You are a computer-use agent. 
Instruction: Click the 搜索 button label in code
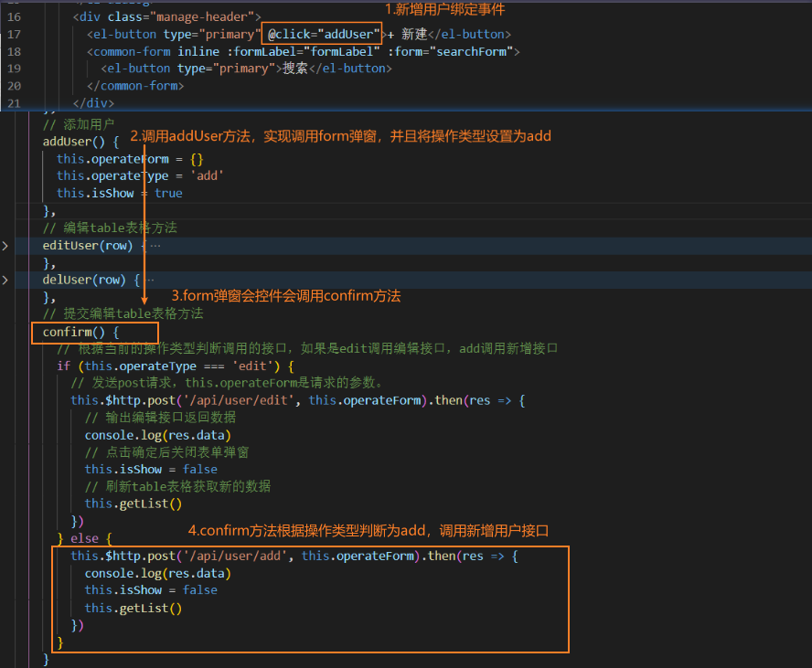pyautogui.click(x=294, y=68)
